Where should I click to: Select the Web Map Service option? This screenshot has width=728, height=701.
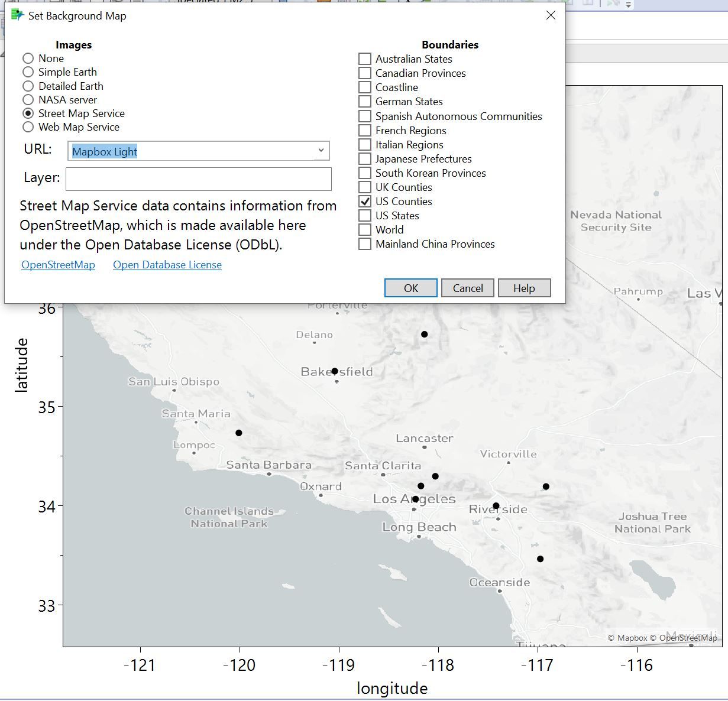[28, 127]
